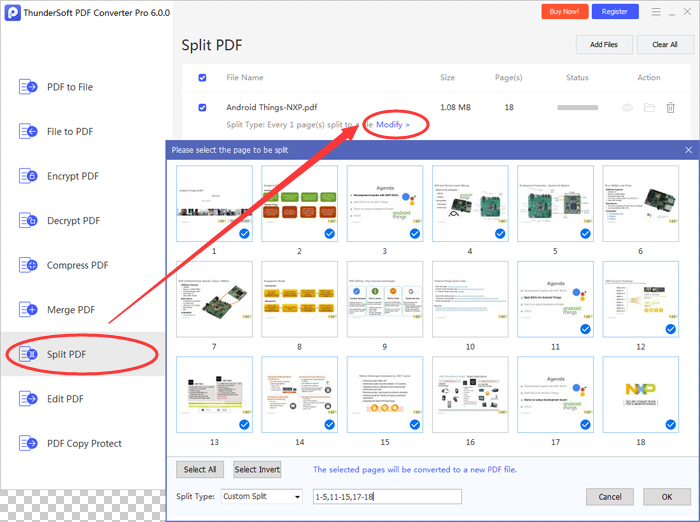Deselect page 1 thumbnail checkmark
700x522 pixels.
[245, 233]
